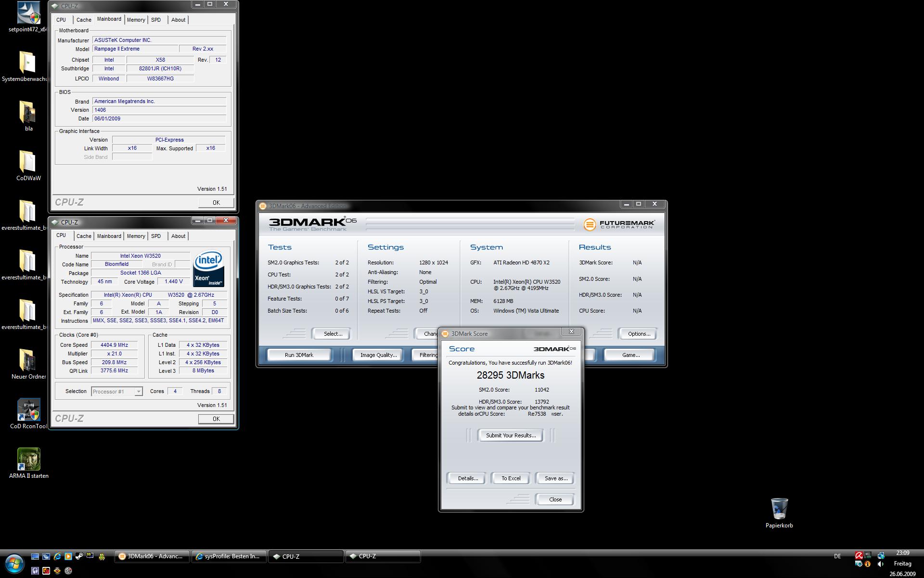Open Memory tab in lower CPU-Z window
This screenshot has width=924, height=578.
coord(136,236)
